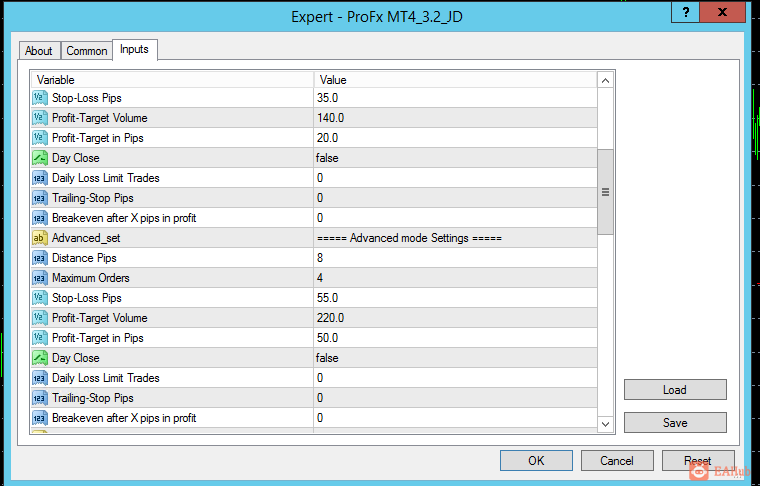Click the 'Maximum Orders' variable name
The height and width of the screenshot is (486, 760).
tap(91, 278)
